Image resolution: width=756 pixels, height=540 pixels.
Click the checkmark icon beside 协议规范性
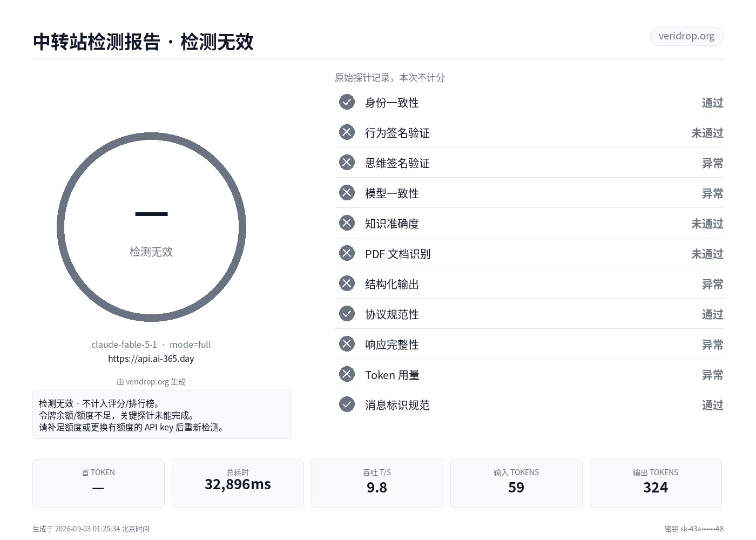tap(347, 314)
